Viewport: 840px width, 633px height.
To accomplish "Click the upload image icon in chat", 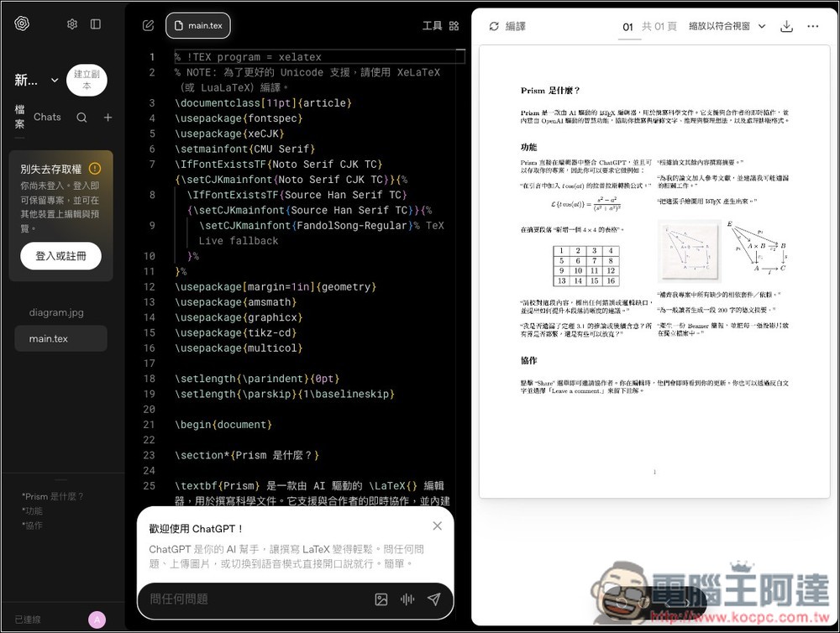I will pyautogui.click(x=381, y=599).
